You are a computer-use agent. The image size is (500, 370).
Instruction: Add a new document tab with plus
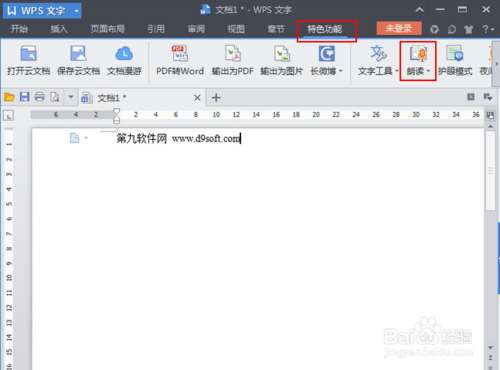point(216,98)
